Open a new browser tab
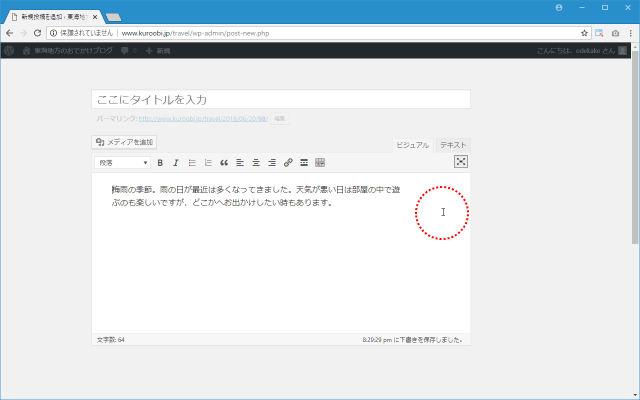The width and height of the screenshot is (640, 400). tap(113, 17)
